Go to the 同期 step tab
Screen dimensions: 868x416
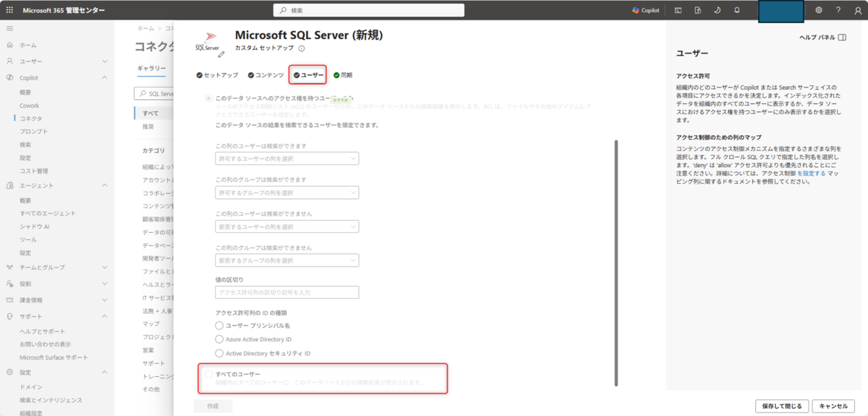[x=343, y=75]
